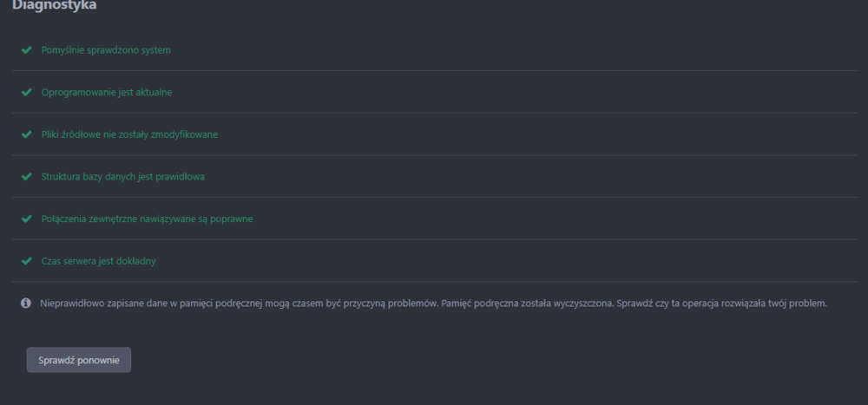Click the check icon beside 'Struktura bazy danych'
The height and width of the screenshot is (405, 868).
26,177
